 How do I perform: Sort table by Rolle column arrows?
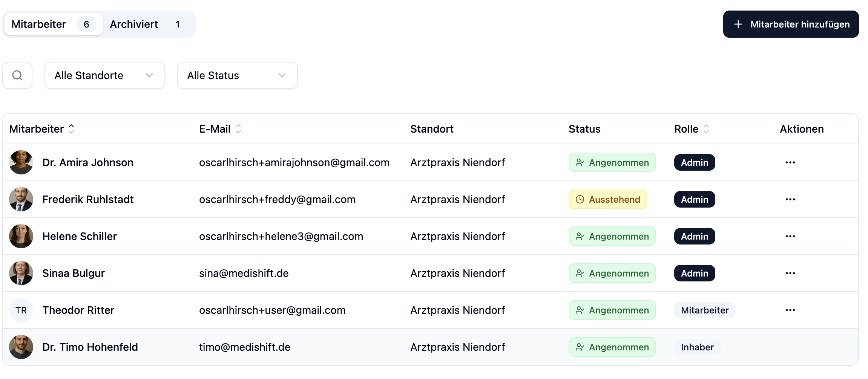pos(706,129)
